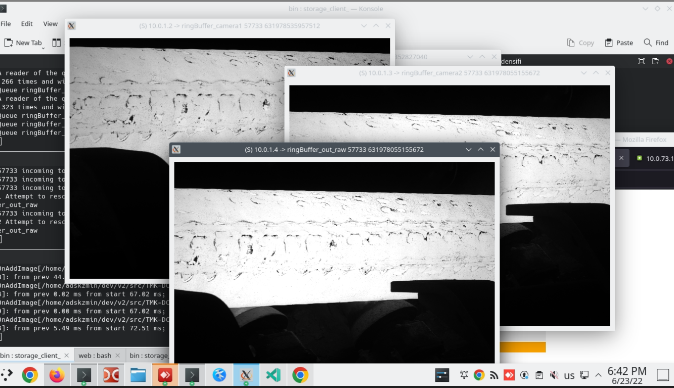Screen dimensions: 674x388
Task: Launch Visual Studio Code from taskbar
Action: [273, 375]
